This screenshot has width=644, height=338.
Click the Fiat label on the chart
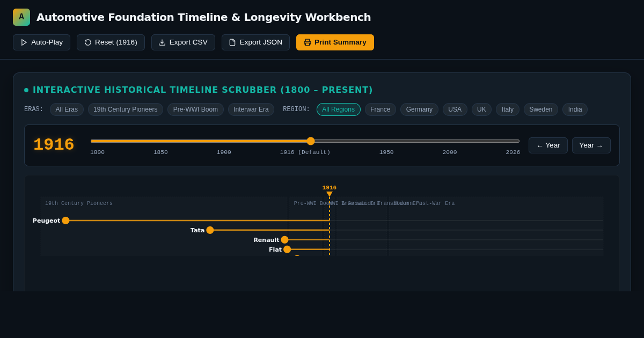(x=275, y=249)
